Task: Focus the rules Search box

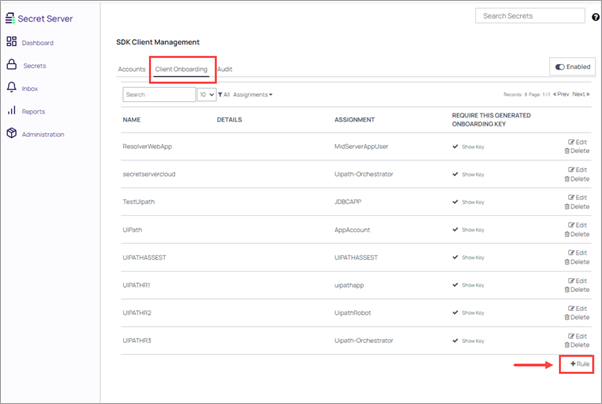Action: 159,94
